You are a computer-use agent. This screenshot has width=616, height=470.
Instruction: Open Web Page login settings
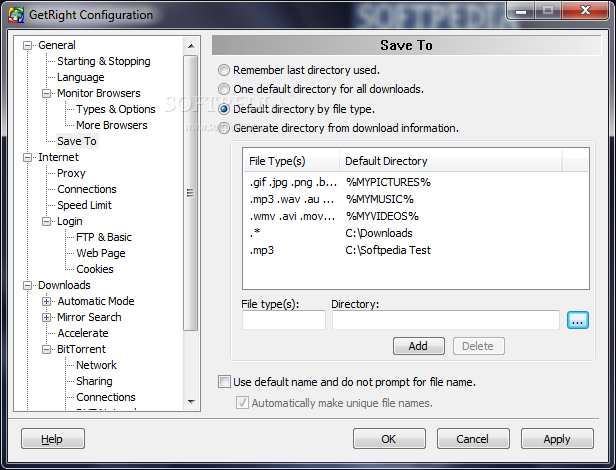(101, 253)
